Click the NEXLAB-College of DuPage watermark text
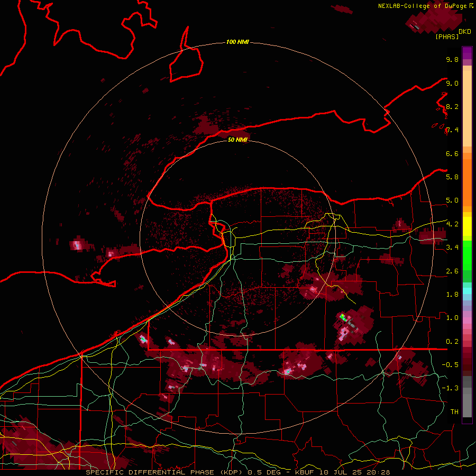Image resolution: width=476 pixels, height=476 pixels. (x=426, y=6)
